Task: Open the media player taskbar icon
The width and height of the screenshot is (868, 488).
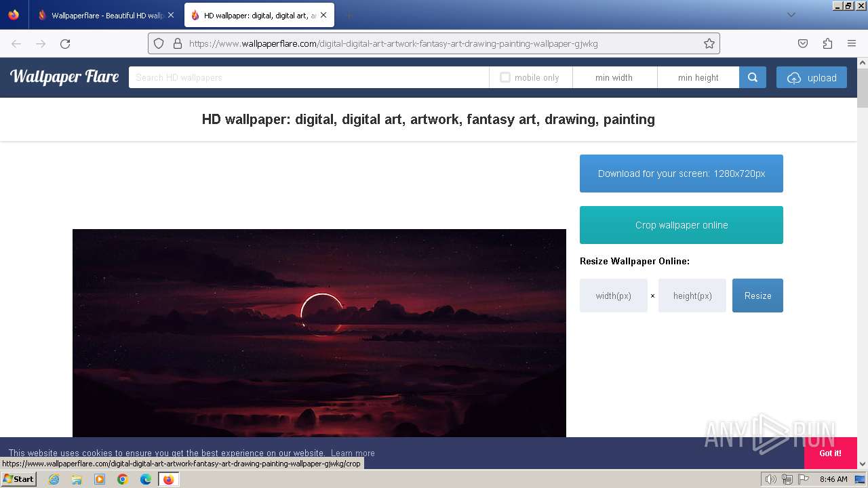Action: pyautogui.click(x=100, y=479)
